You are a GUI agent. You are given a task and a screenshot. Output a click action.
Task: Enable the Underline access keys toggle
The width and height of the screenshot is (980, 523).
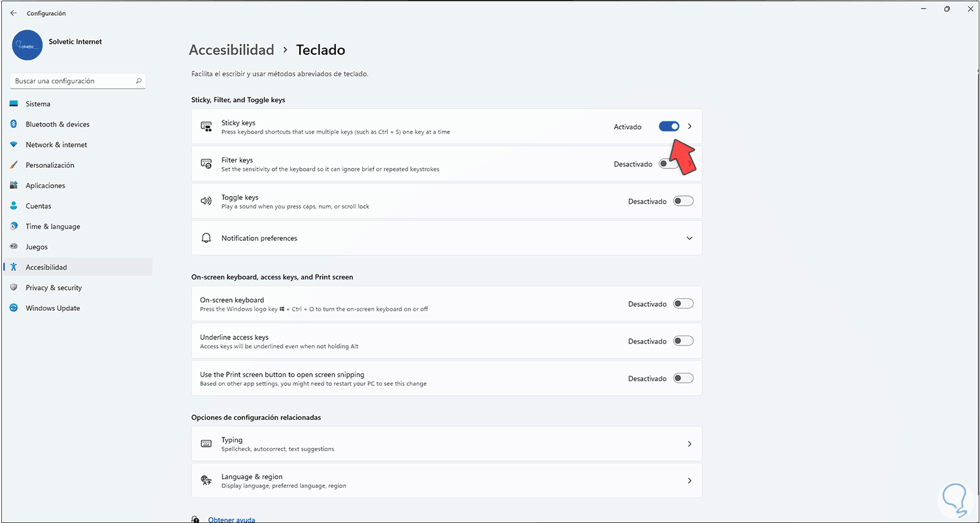[683, 341]
